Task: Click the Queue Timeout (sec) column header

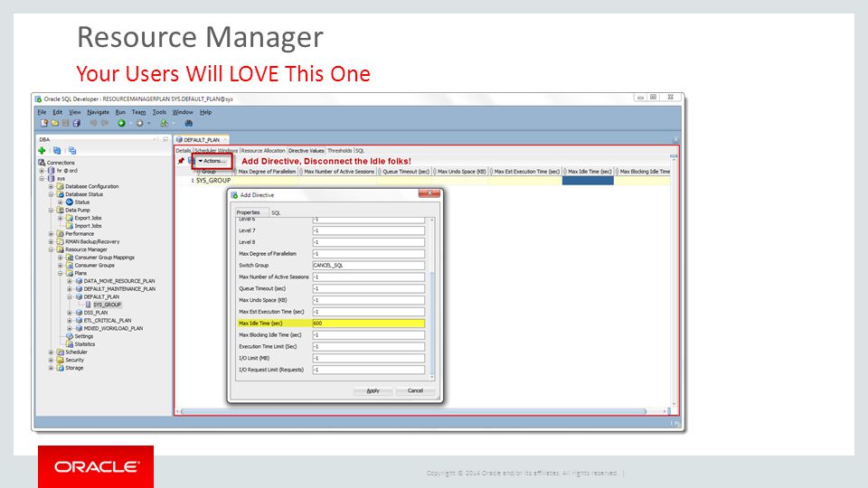Action: point(406,172)
